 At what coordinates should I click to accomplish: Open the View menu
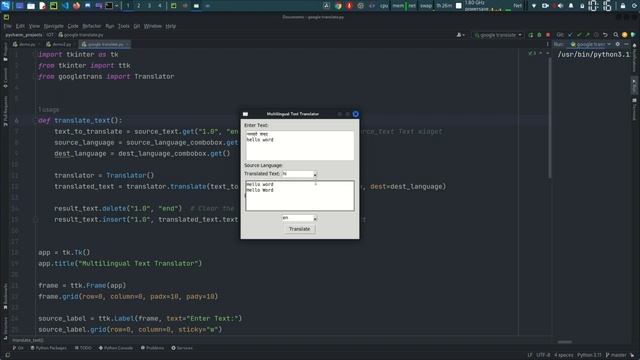34,26
